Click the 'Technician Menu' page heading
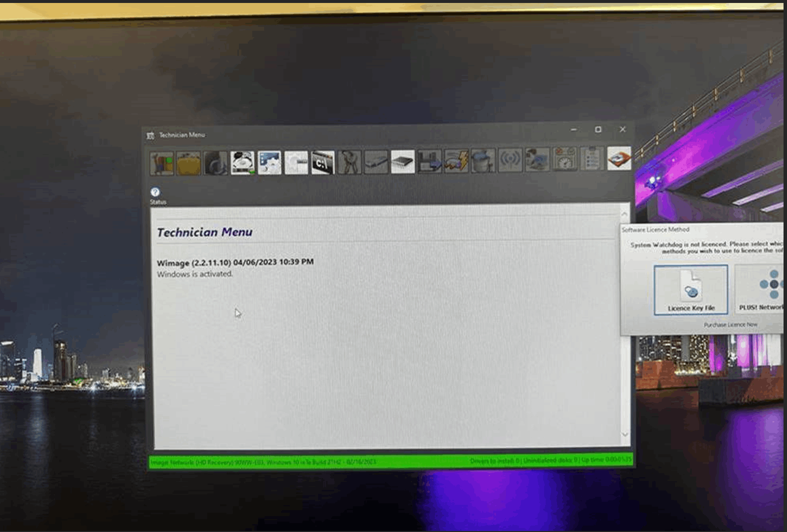 (x=205, y=232)
